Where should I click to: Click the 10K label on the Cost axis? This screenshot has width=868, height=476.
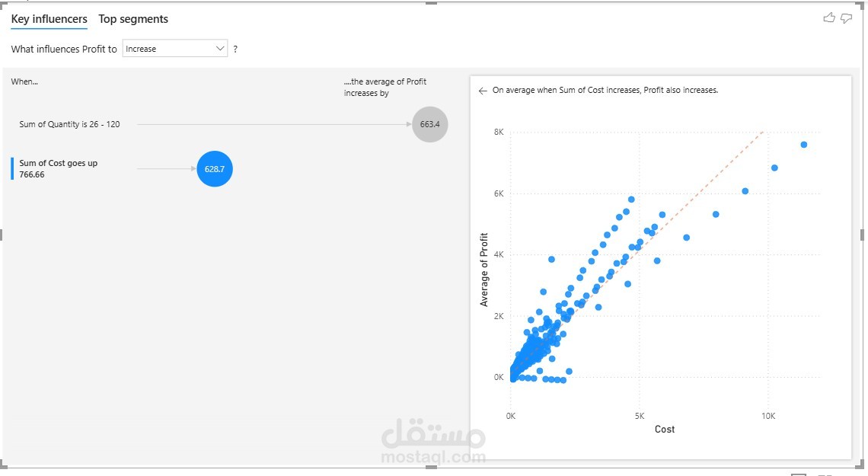pyautogui.click(x=767, y=417)
